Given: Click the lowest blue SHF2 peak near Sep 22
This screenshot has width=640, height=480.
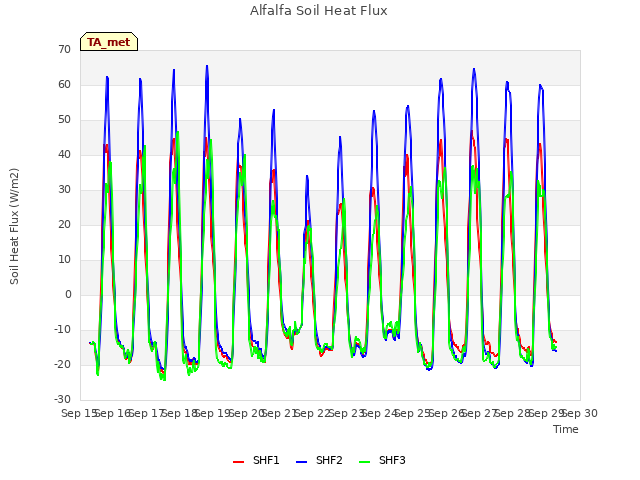Looking at the screenshot, I should [x=307, y=176].
